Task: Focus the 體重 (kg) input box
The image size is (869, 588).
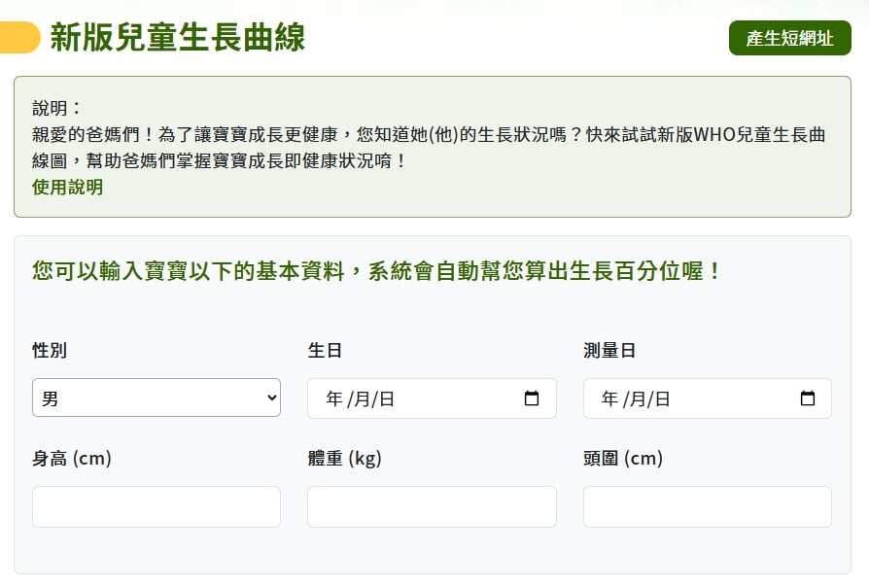Action: [432, 506]
